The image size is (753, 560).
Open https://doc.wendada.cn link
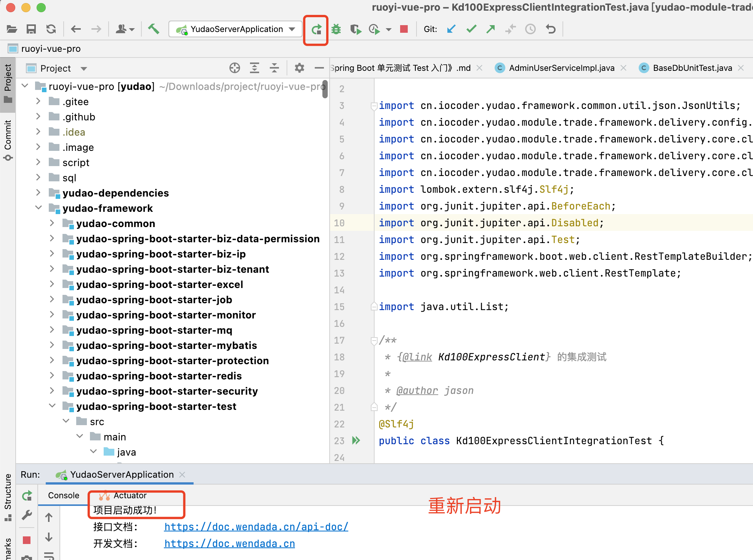pyautogui.click(x=229, y=544)
